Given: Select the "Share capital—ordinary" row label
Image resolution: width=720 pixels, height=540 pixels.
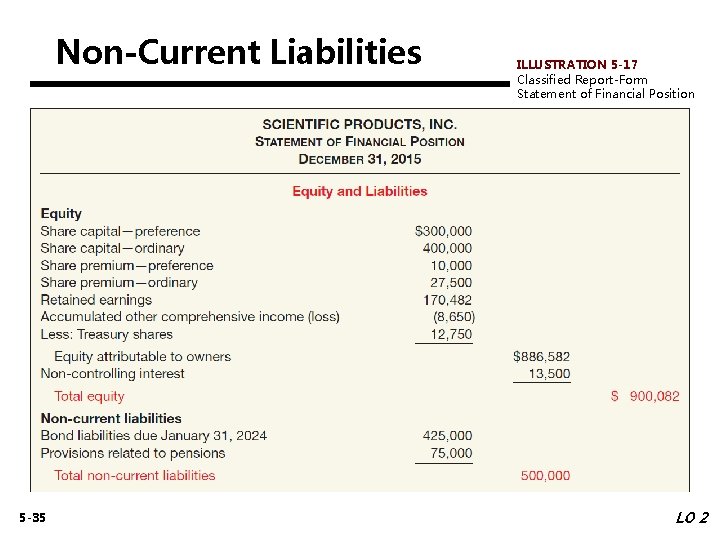Looking at the screenshot, I should 112,248.
